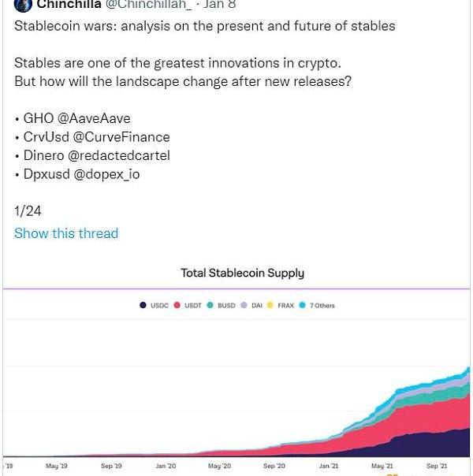
Task: Click the Total Stablecoin Supply chart title
Action: 242,273
